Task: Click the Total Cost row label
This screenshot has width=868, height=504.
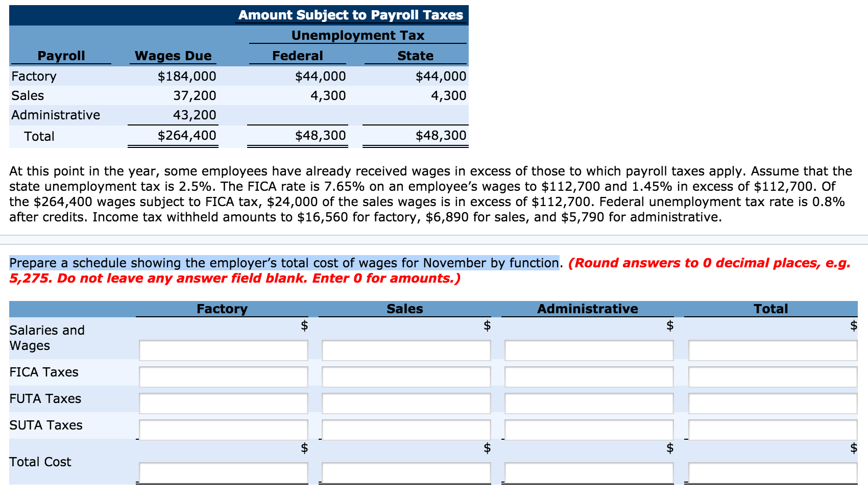Action: [40, 462]
